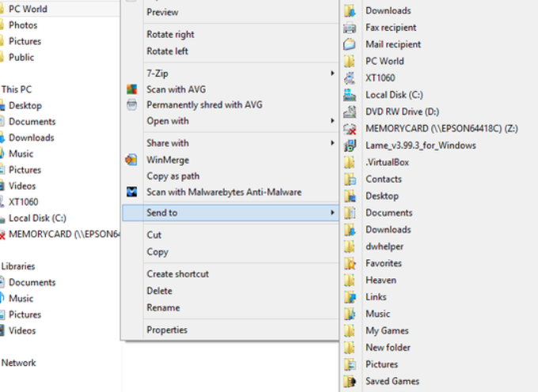The width and height of the screenshot is (538, 392).
Task: Click the DVD RW Drive (D:) icon
Action: click(350, 111)
